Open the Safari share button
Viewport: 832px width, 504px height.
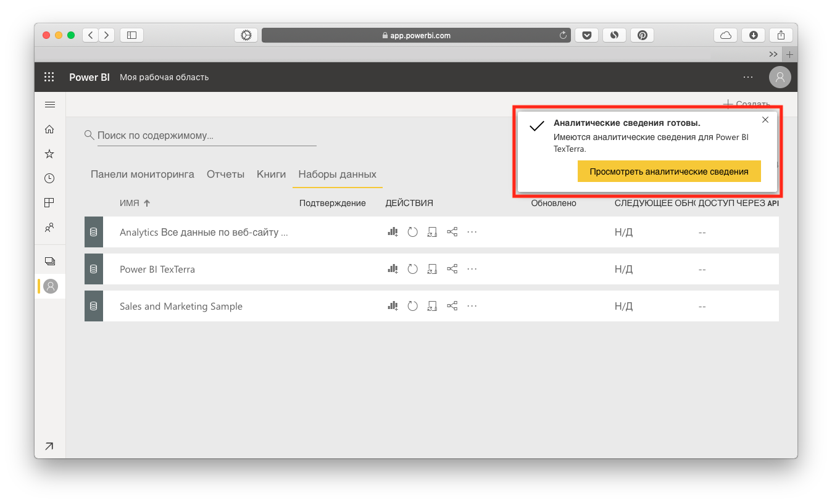pyautogui.click(x=781, y=35)
